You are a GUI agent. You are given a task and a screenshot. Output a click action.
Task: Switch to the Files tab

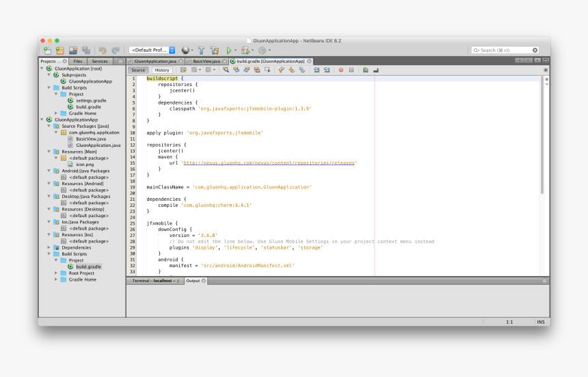(x=78, y=61)
